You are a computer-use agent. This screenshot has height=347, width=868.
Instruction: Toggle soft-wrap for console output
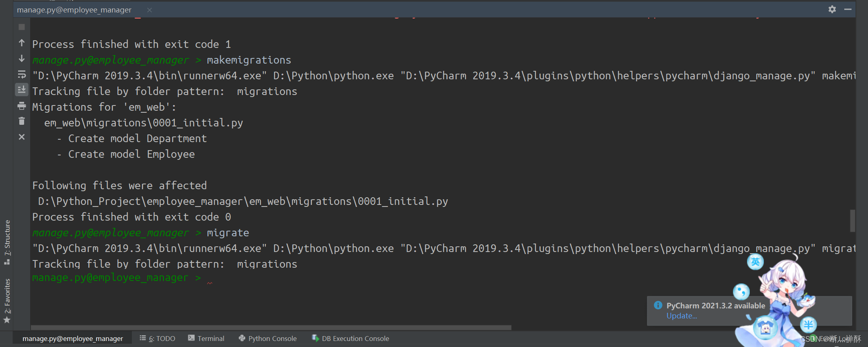tap(22, 74)
